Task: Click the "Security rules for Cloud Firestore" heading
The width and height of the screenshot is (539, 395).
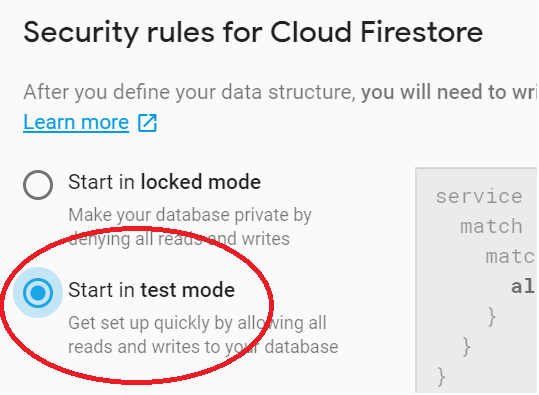Action: [253, 33]
